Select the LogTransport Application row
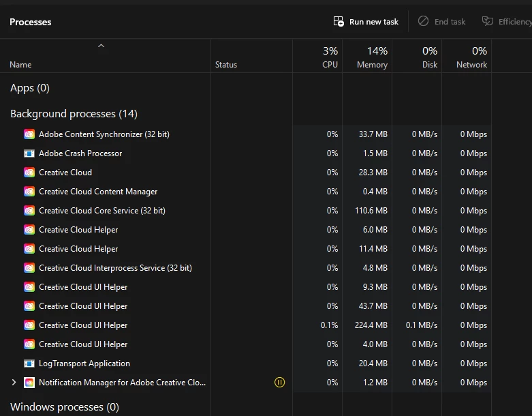The image size is (532, 416). [246, 363]
